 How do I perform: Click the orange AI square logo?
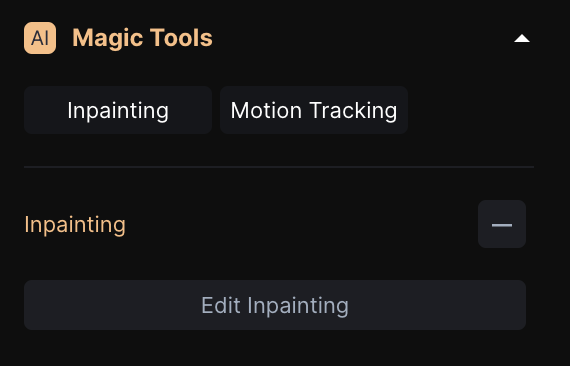tap(40, 38)
